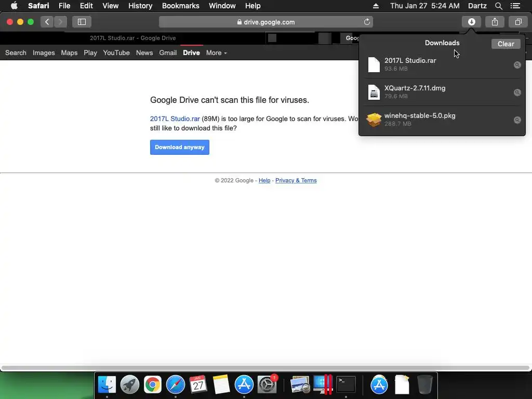Click the Safari forward arrow button
Viewport: 532px width, 399px height.
tap(60, 22)
